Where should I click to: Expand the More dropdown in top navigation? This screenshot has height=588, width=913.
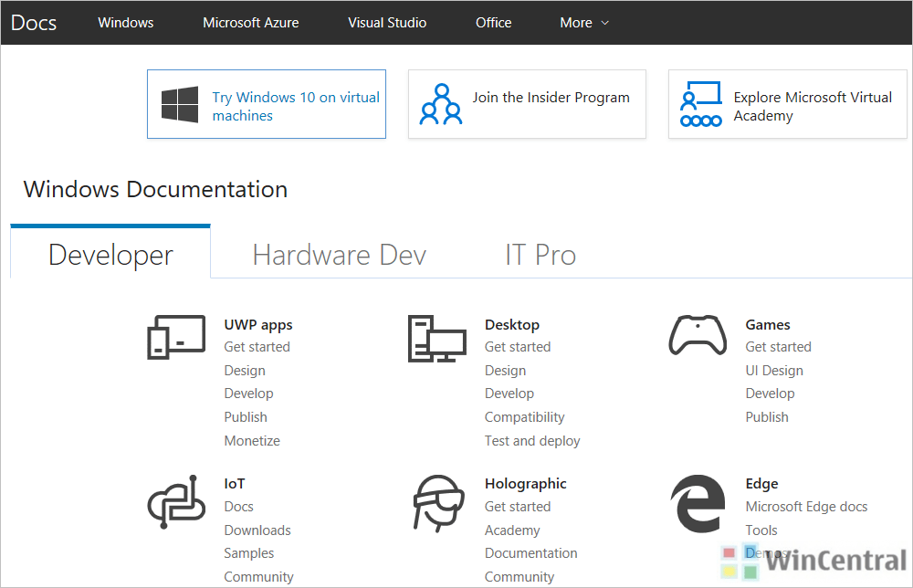pos(584,23)
